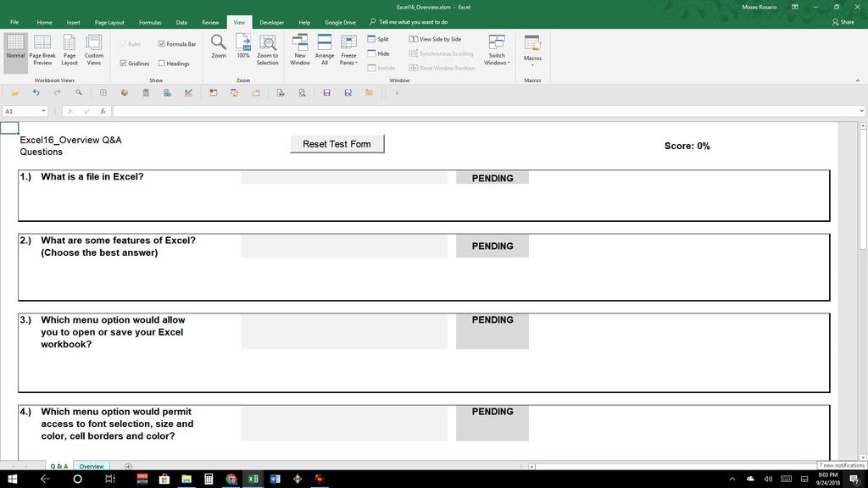
Task: Switch to the Overview sheet
Action: pyautogui.click(x=92, y=467)
